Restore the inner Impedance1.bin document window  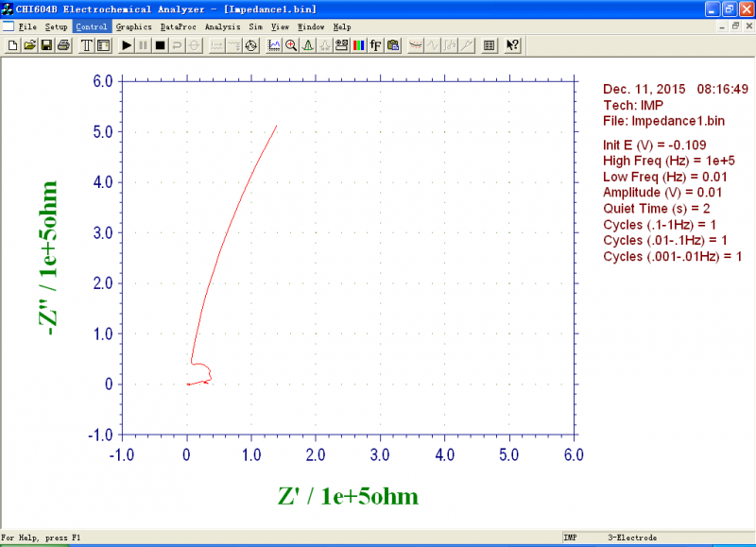(x=735, y=26)
